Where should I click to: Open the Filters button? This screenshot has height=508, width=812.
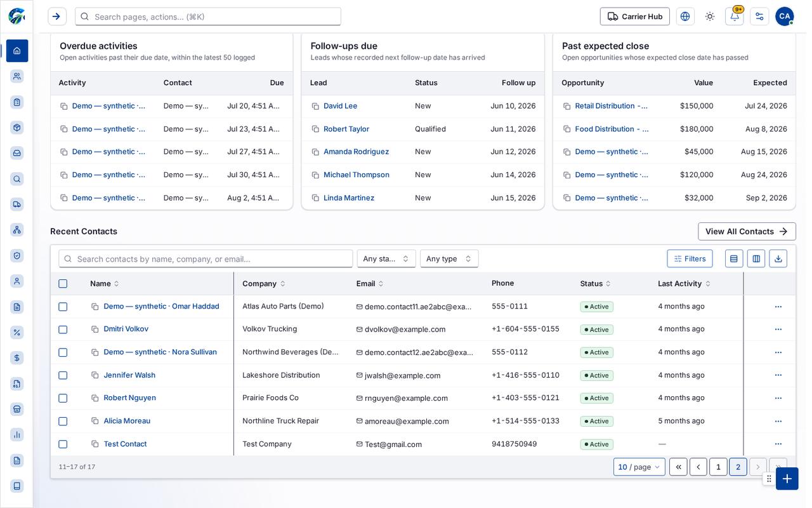pyautogui.click(x=690, y=258)
